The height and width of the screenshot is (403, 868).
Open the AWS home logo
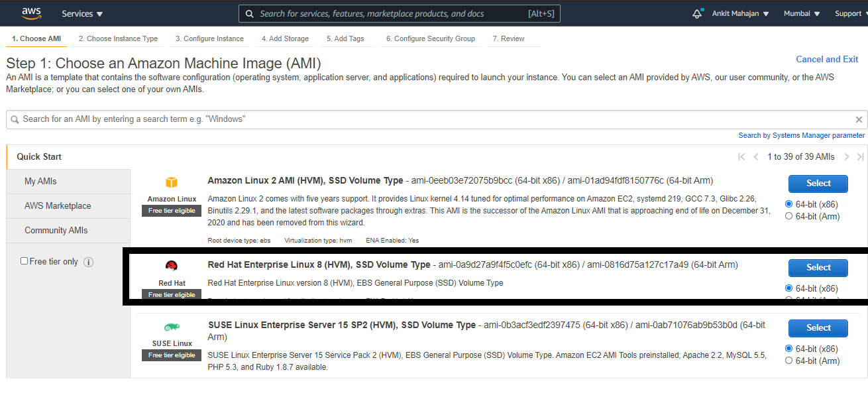pos(31,13)
